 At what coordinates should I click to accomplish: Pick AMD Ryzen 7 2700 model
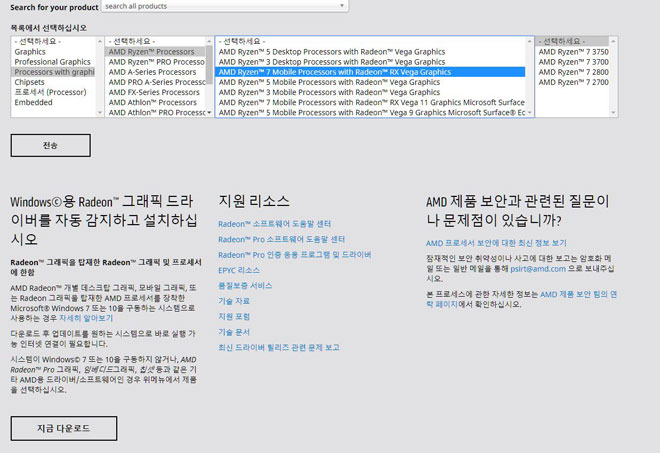[573, 82]
